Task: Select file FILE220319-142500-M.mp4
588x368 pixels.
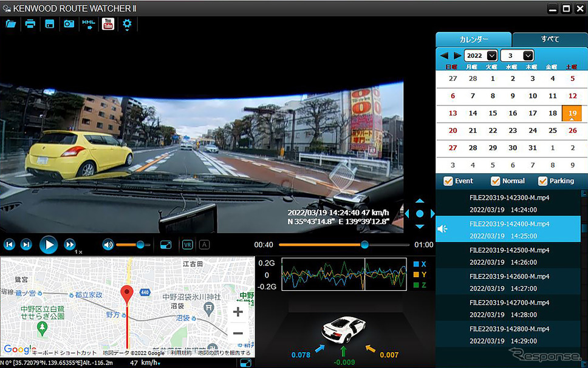Action: [508, 256]
